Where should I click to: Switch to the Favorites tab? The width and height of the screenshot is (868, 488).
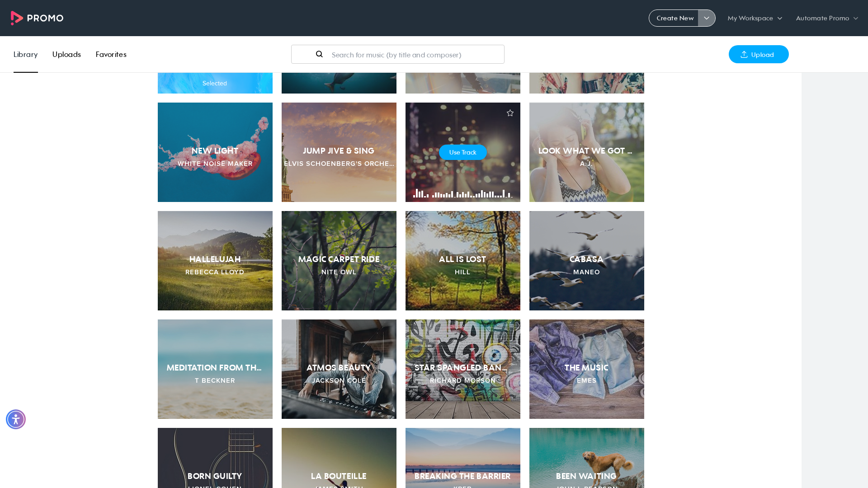coord(111,54)
